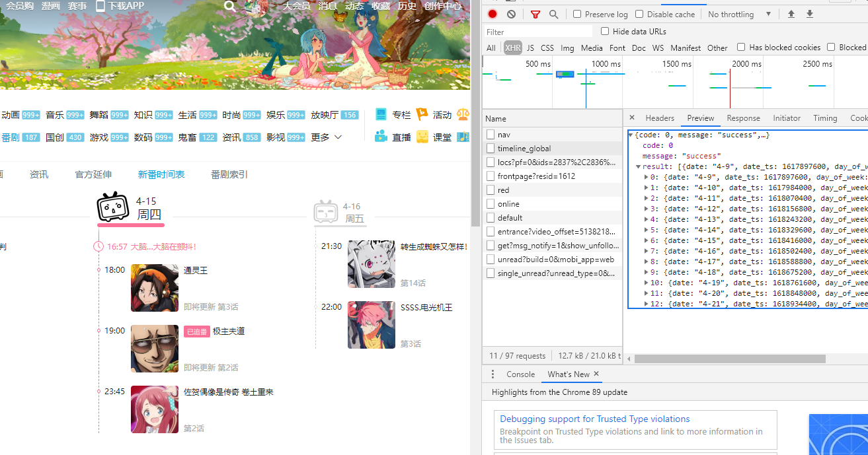Expand result item 3 with date 4-12
868x455 pixels.
[x=647, y=209]
